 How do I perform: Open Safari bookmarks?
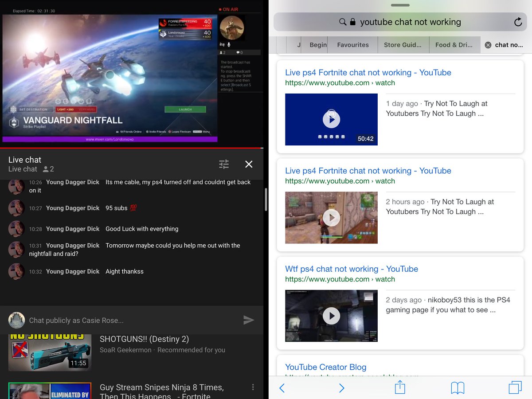[x=458, y=388]
